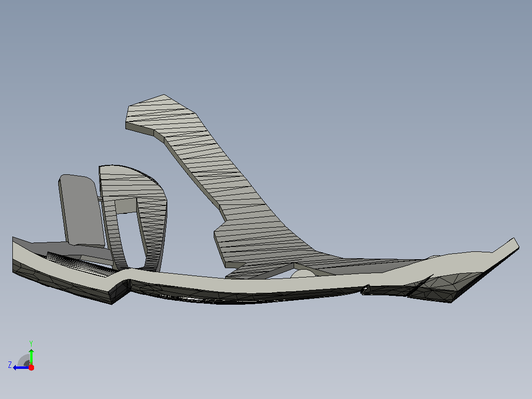The width and height of the screenshot is (532, 399).
Task: Pick the small semicircular dome near base center
Action: click(x=303, y=274)
